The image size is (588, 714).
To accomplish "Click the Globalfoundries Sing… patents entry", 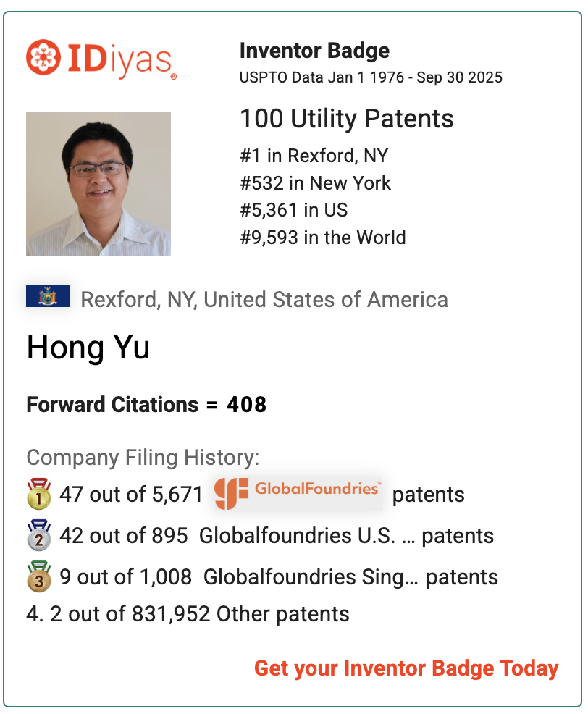I will 350,577.
